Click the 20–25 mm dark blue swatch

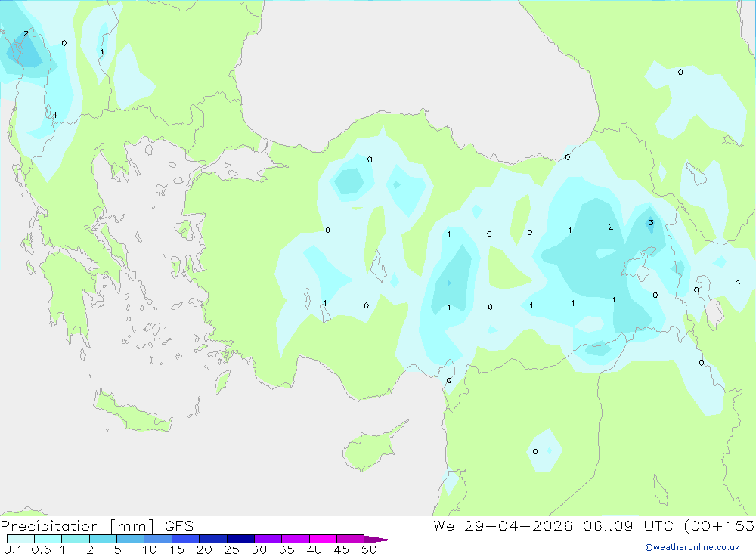pyautogui.click(x=213, y=539)
